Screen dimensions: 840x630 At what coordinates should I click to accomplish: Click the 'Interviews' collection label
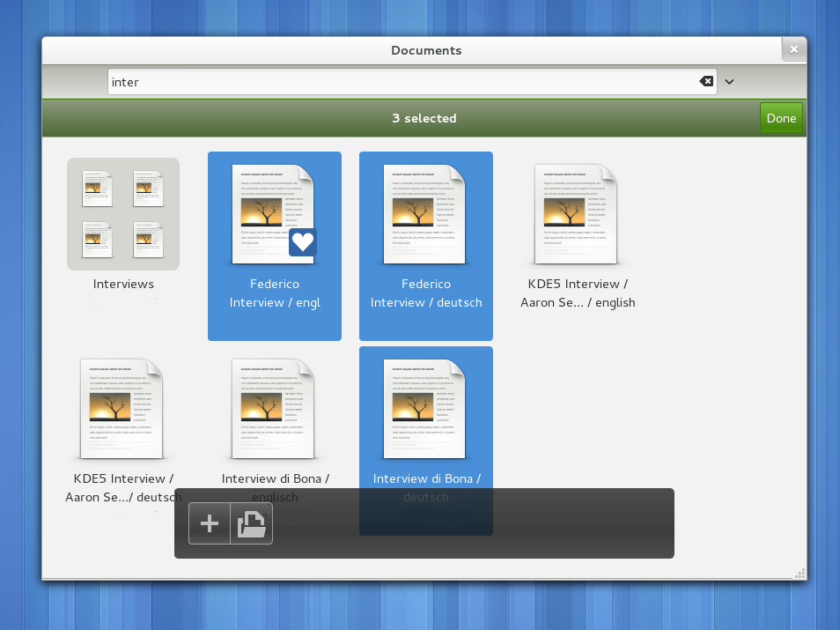click(x=123, y=285)
